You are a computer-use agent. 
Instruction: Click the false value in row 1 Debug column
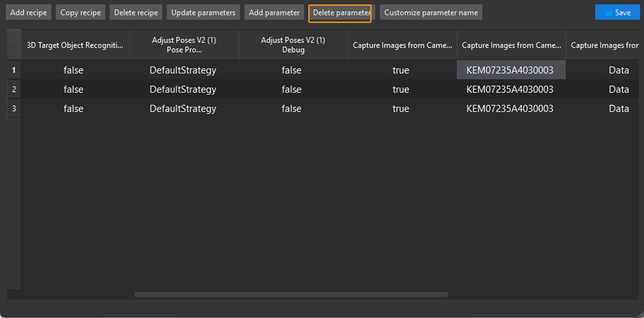(x=291, y=70)
